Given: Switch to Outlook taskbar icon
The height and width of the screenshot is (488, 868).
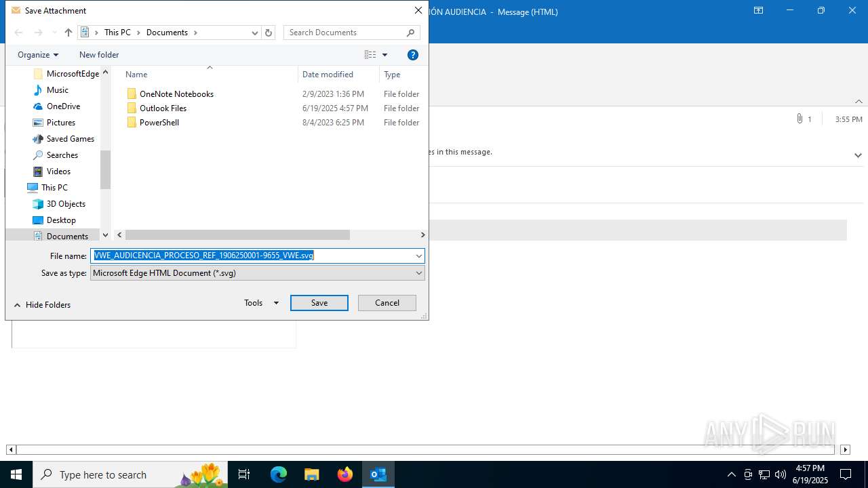Looking at the screenshot, I should click(x=378, y=474).
